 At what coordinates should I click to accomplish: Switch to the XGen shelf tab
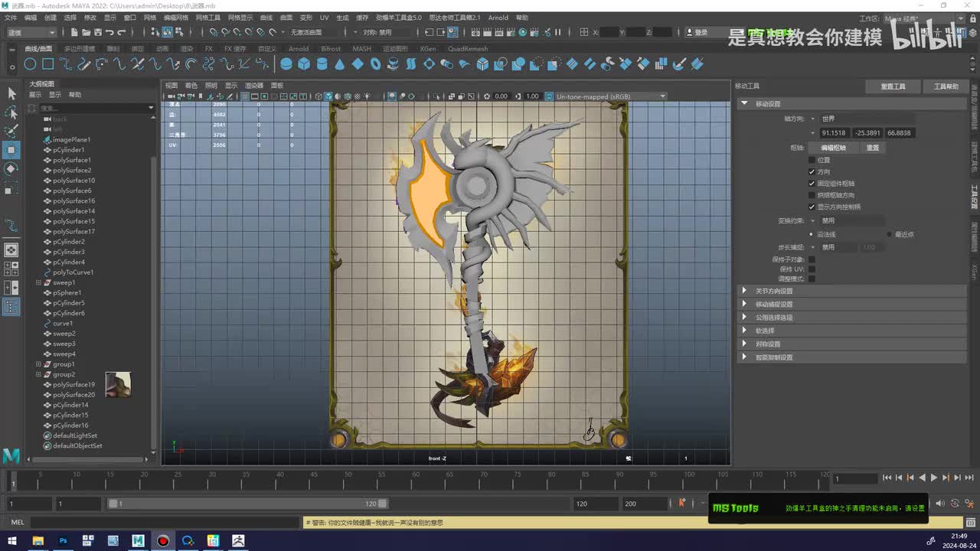point(428,49)
